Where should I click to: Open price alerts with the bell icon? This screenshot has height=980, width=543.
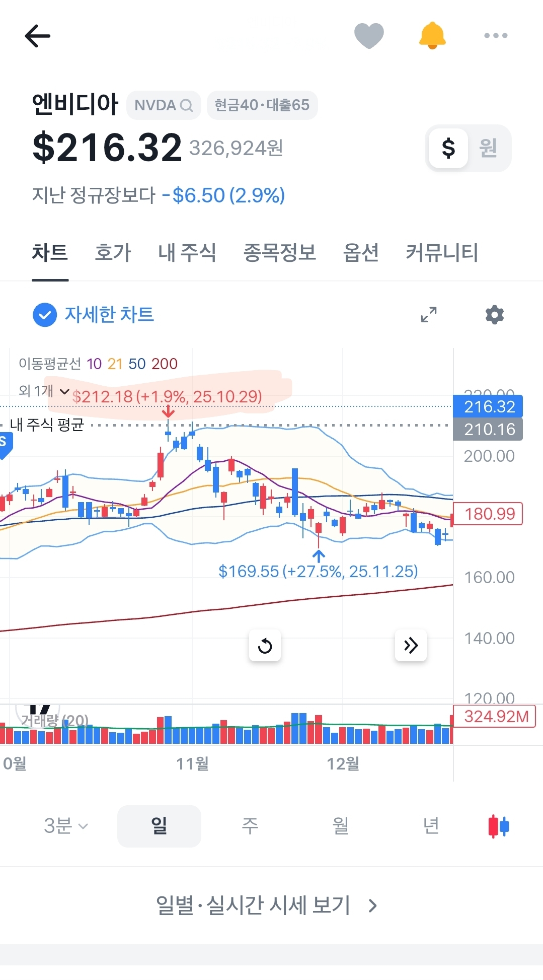(x=432, y=36)
